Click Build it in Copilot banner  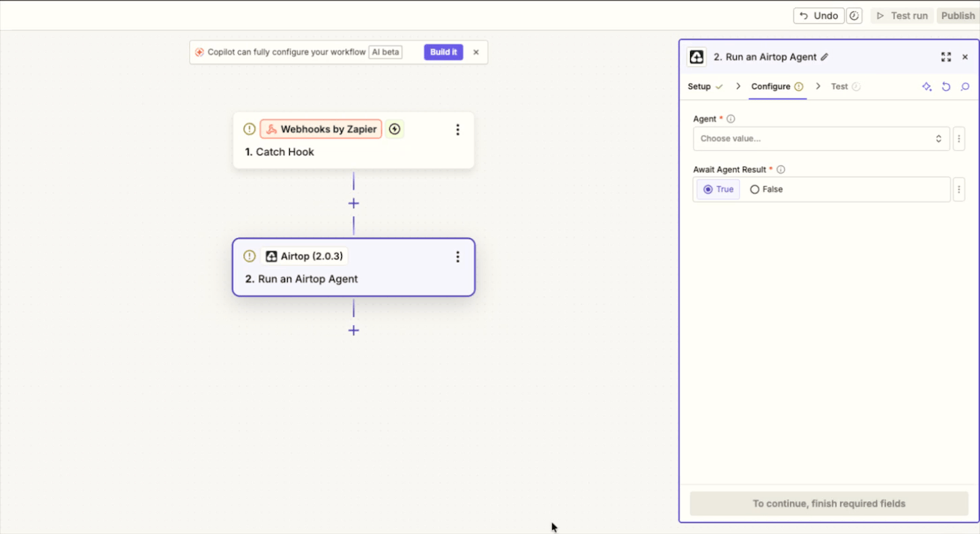coord(443,52)
